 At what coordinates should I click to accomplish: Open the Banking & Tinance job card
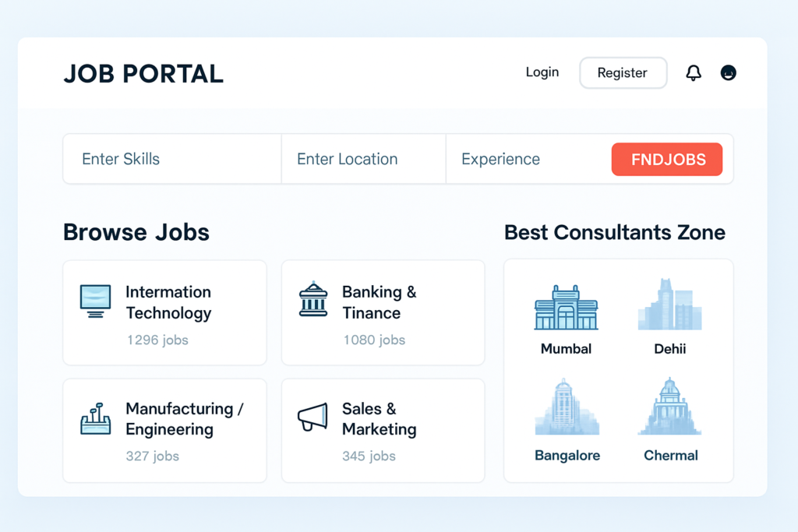click(x=383, y=312)
